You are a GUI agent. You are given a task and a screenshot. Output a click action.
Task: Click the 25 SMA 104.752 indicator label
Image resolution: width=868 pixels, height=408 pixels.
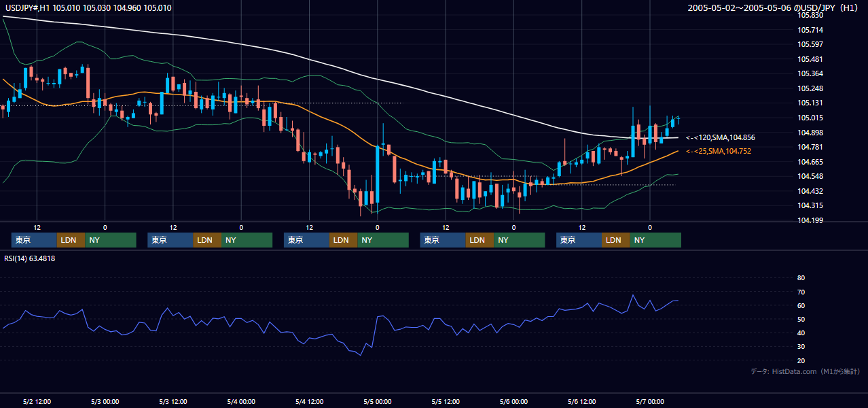(x=718, y=151)
